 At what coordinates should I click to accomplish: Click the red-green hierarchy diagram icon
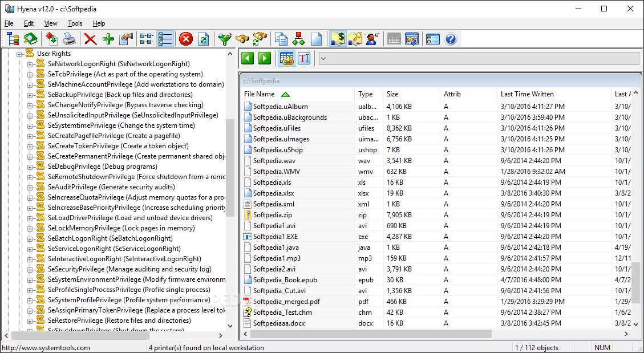pyautogui.click(x=298, y=39)
